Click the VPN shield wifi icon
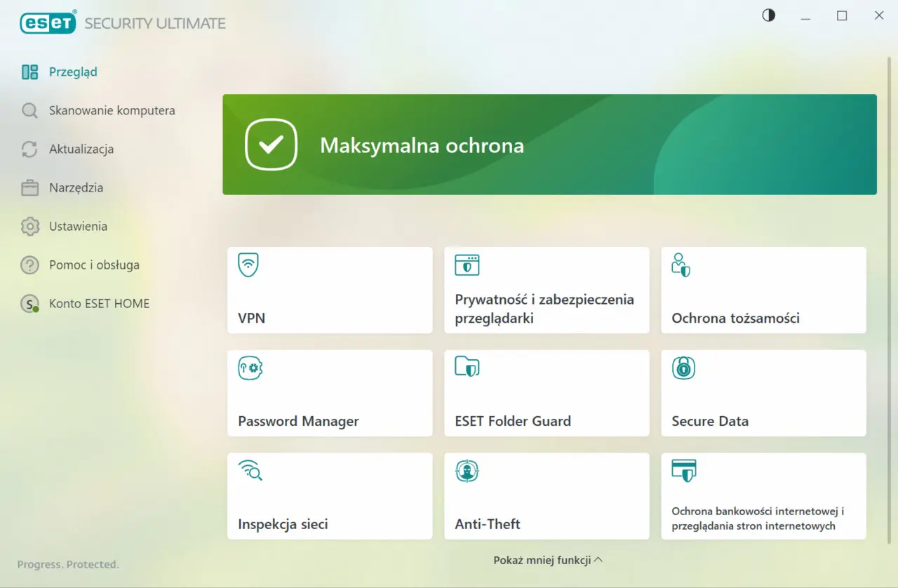898x588 pixels. pos(248,265)
